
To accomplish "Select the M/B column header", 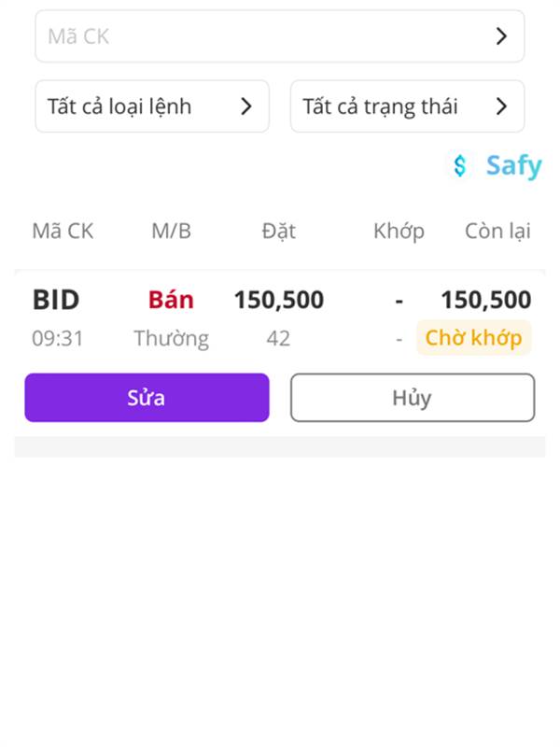I will [171, 232].
